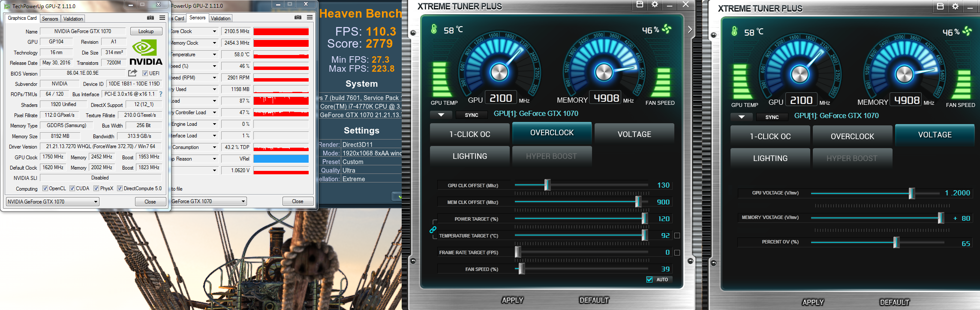
Task: Click DEFAULT in the Voltage-tab Xtreme Tuner window
Action: pyautogui.click(x=895, y=302)
